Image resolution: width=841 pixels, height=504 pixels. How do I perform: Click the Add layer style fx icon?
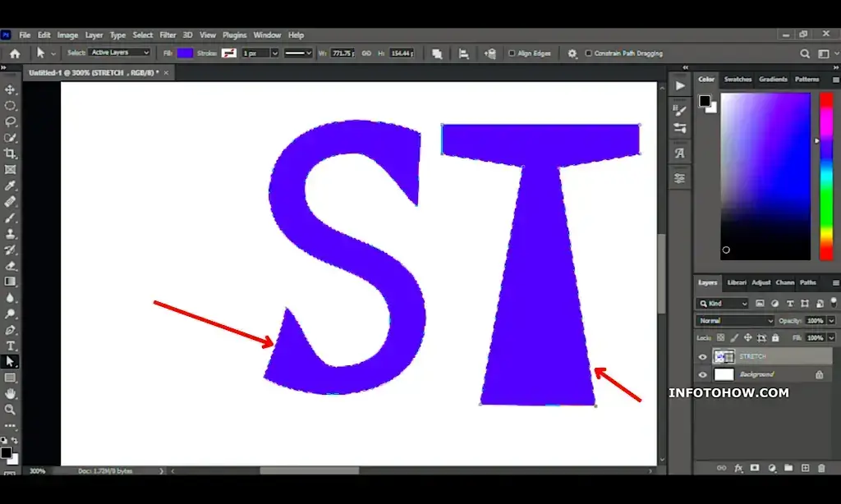pyautogui.click(x=738, y=468)
